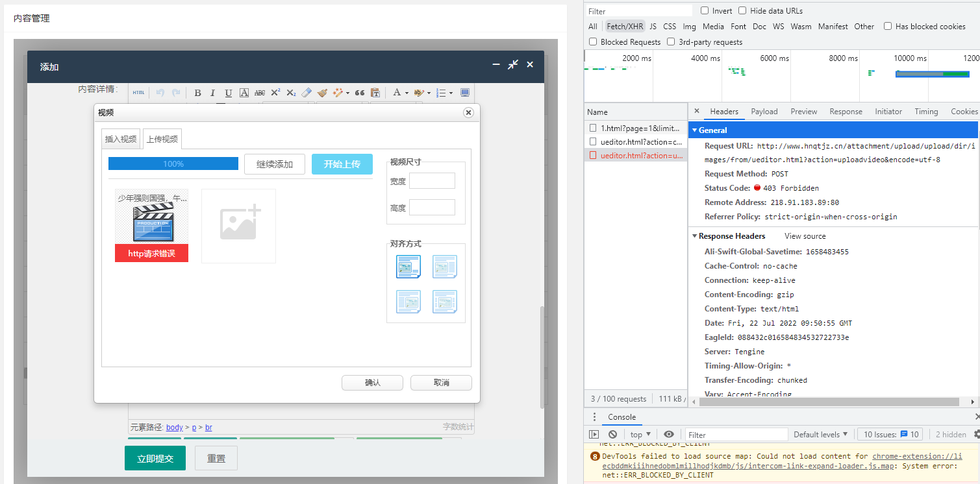
Task: Click the live expression eye icon
Action: point(669,434)
